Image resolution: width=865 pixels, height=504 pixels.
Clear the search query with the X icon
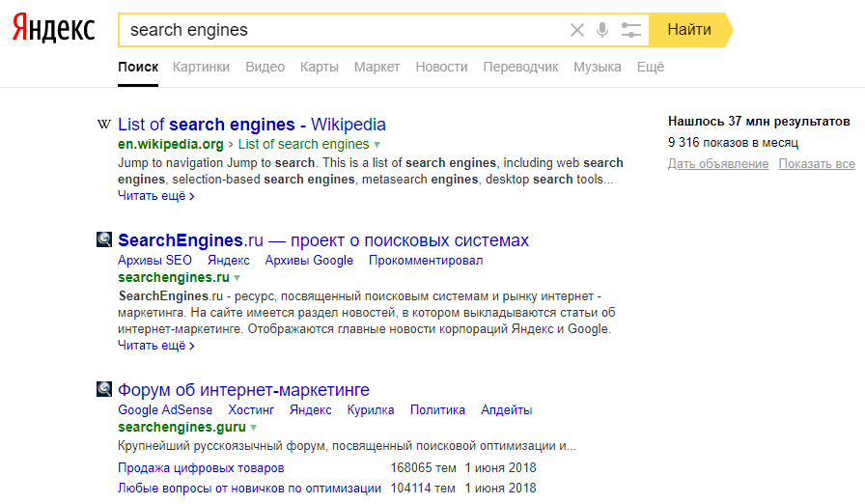click(577, 30)
